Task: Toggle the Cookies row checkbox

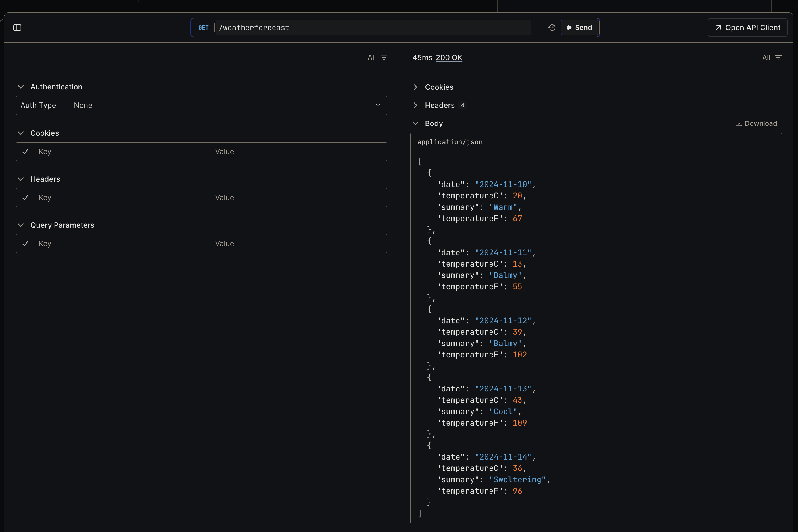Action: (x=25, y=152)
